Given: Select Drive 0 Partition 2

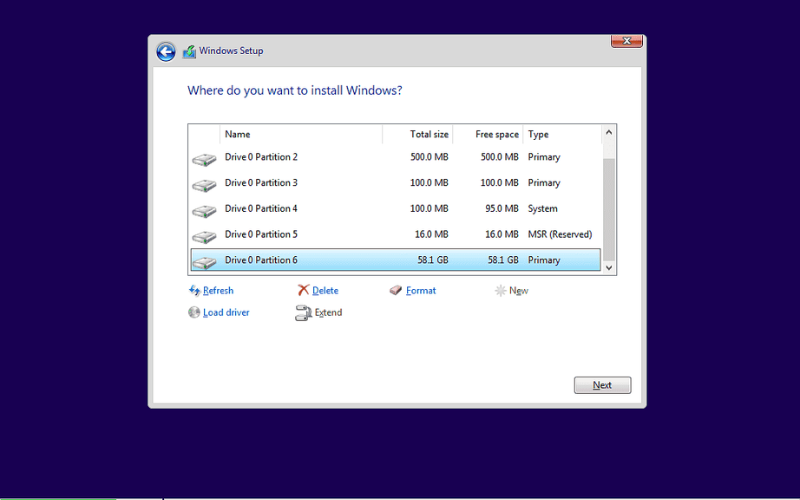Looking at the screenshot, I should pos(395,157).
